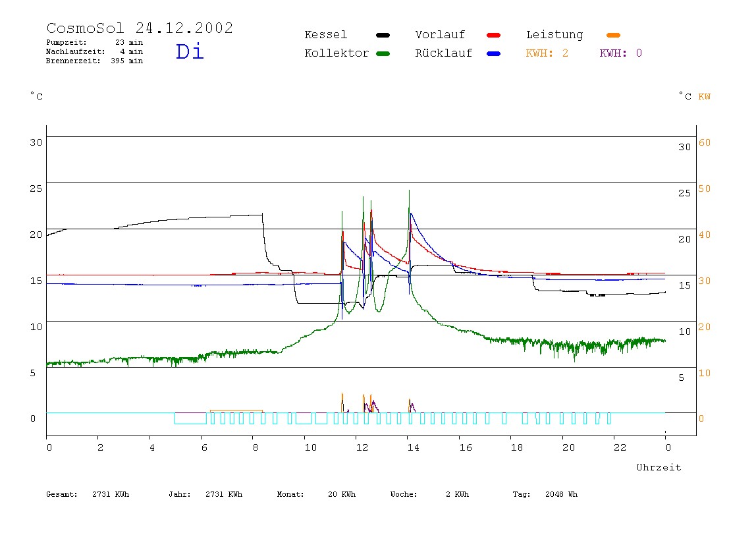
Task: Click the green Kollektor legend swatch
Action: (383, 53)
